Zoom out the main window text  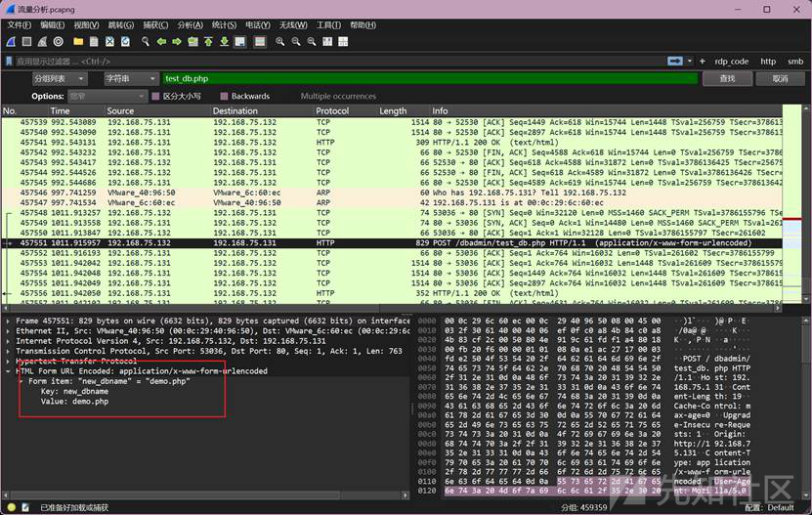coord(296,41)
